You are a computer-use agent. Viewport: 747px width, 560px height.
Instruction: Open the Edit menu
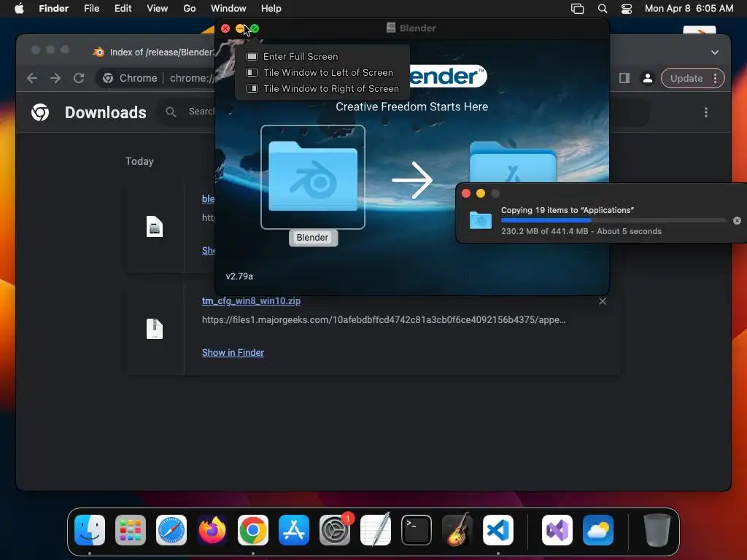123,9
